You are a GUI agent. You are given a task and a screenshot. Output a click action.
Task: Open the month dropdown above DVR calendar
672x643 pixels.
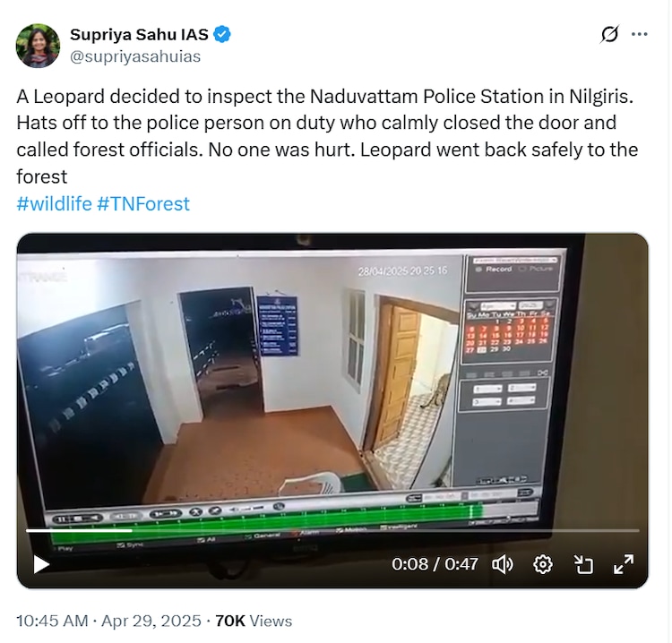tap(497, 306)
